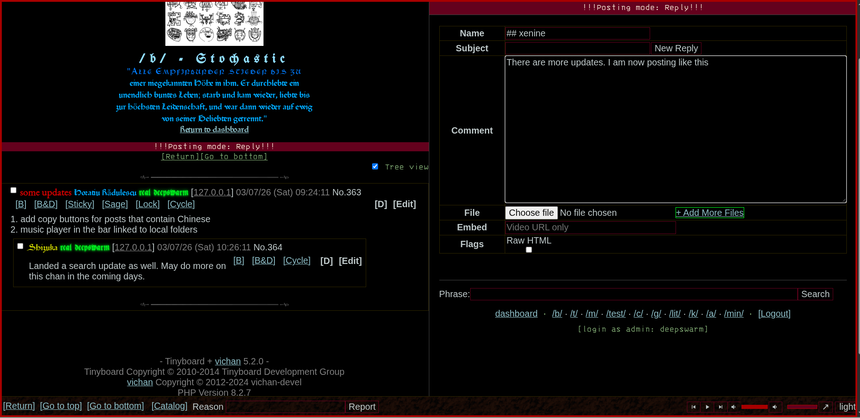Click the board banner image at top

pos(214,23)
